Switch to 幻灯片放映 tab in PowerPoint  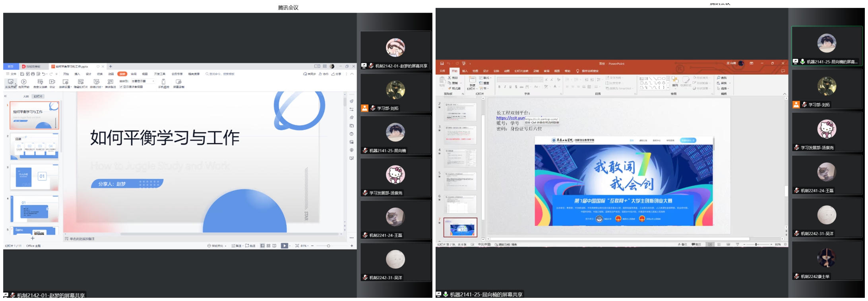(x=521, y=71)
